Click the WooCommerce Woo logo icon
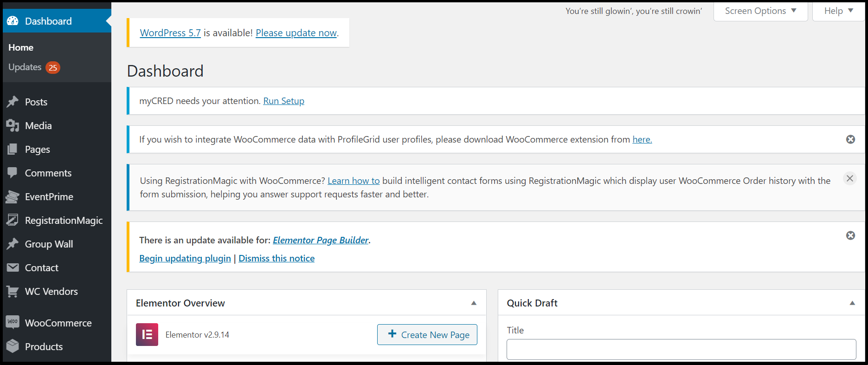The width and height of the screenshot is (868, 365). pyautogui.click(x=13, y=322)
